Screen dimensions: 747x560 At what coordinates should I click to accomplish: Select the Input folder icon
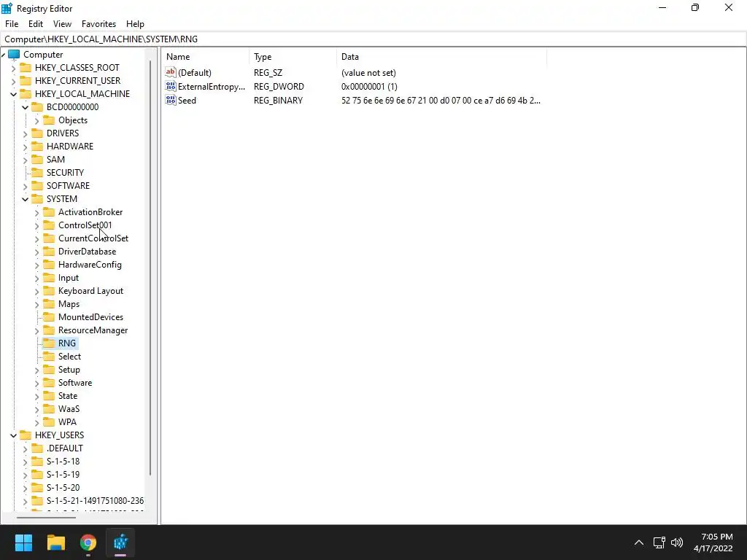[x=49, y=277]
